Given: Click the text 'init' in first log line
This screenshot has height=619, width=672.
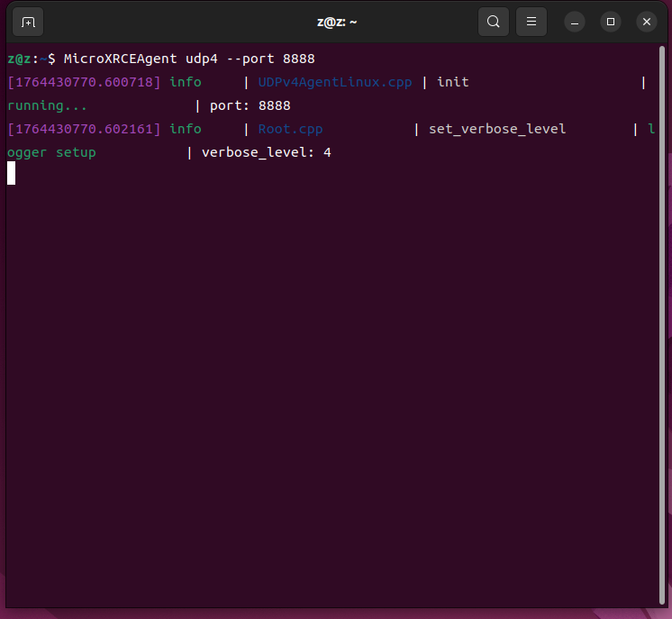Looking at the screenshot, I should [452, 82].
